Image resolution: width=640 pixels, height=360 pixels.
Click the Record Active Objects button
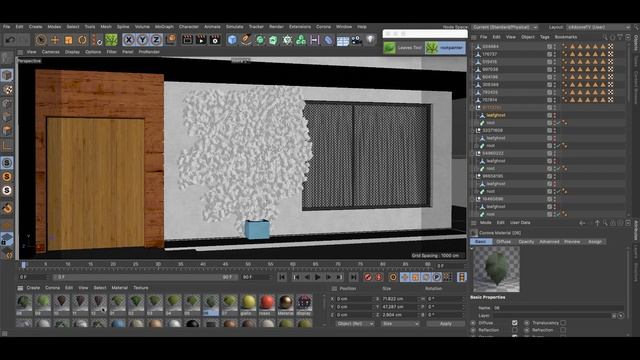368,277
